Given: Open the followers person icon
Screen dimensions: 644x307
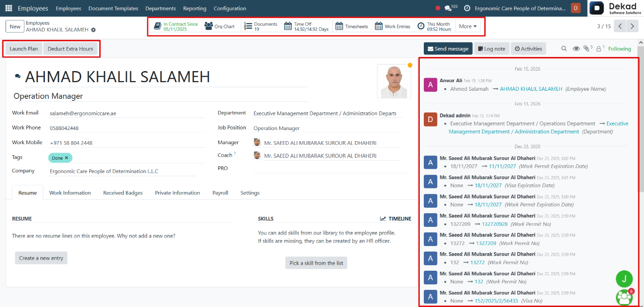Looking at the screenshot, I should click(x=600, y=48).
